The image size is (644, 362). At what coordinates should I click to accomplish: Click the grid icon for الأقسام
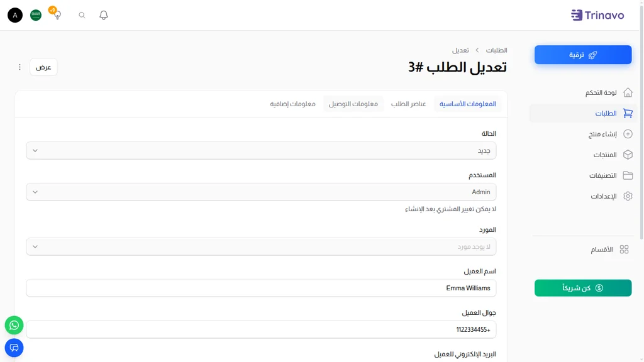[624, 250]
